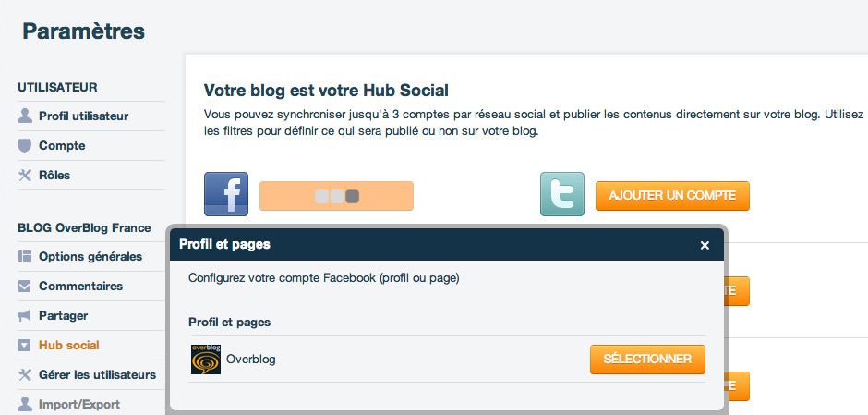This screenshot has height=415, width=868.
Task: Select Overblog with the Sélectionner button
Action: pyautogui.click(x=647, y=359)
